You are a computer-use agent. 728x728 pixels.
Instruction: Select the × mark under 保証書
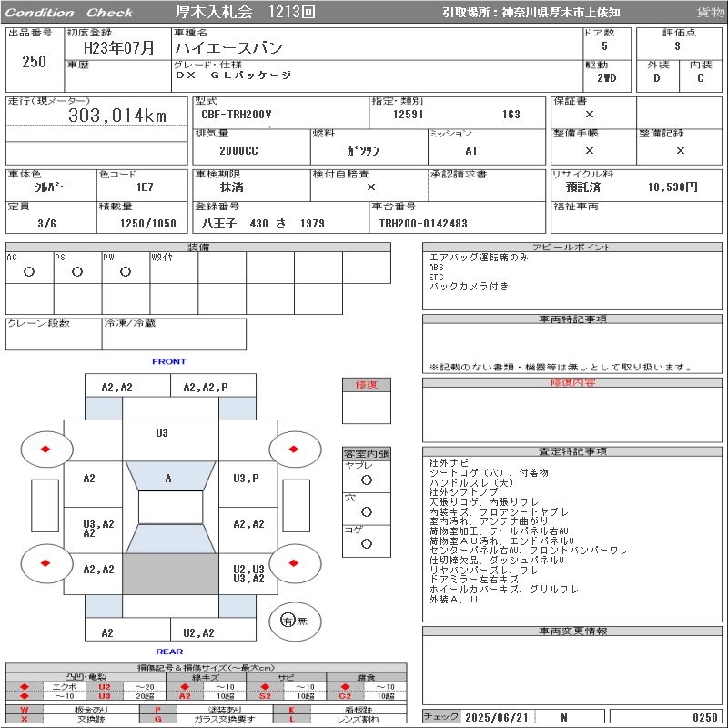coord(590,115)
